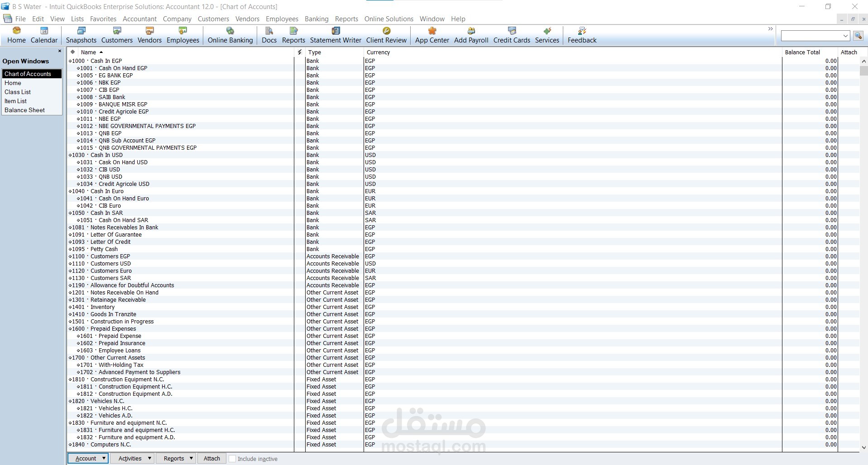Open the Vendors center icon
The width and height of the screenshot is (868, 465).
(x=149, y=35)
